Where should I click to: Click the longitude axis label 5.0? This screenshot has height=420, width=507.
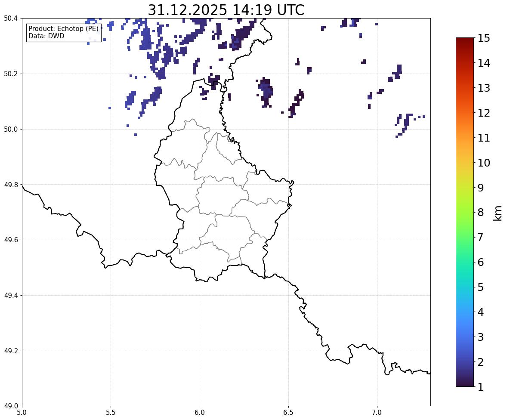tap(22, 413)
